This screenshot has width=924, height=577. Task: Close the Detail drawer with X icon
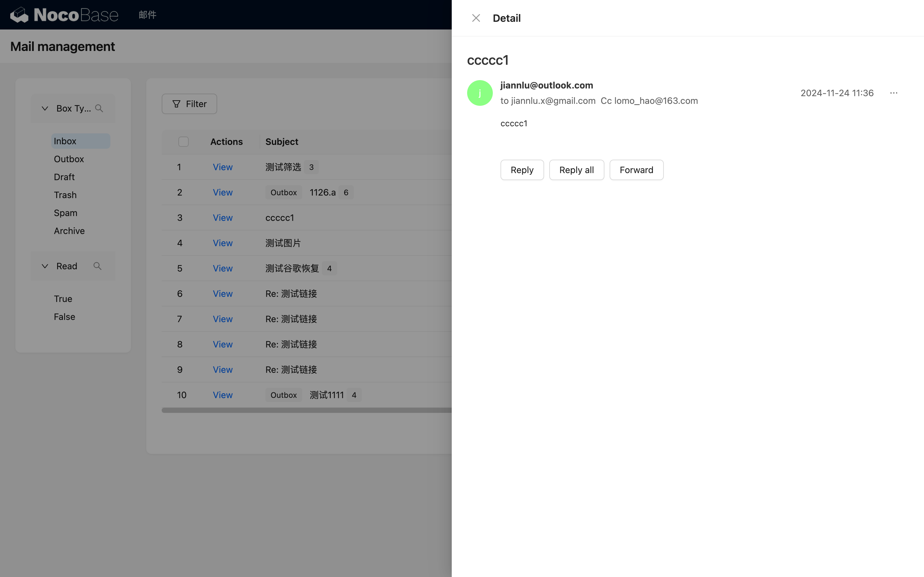point(476,18)
